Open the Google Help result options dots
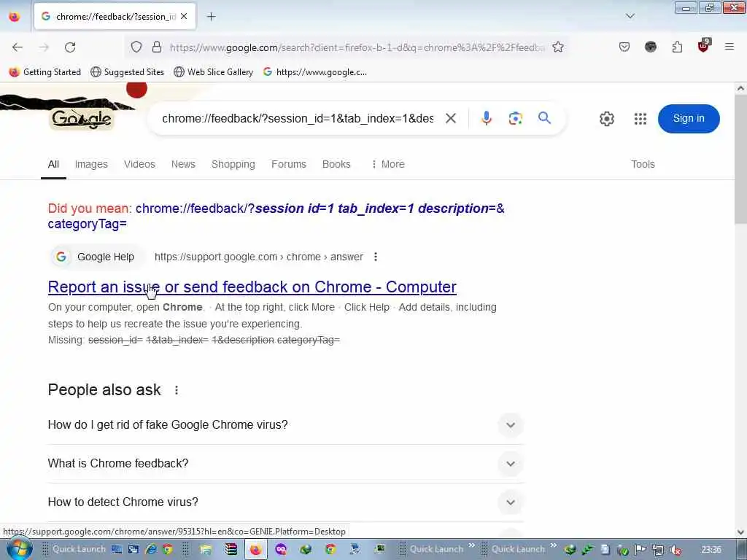The image size is (747, 560). [376, 257]
